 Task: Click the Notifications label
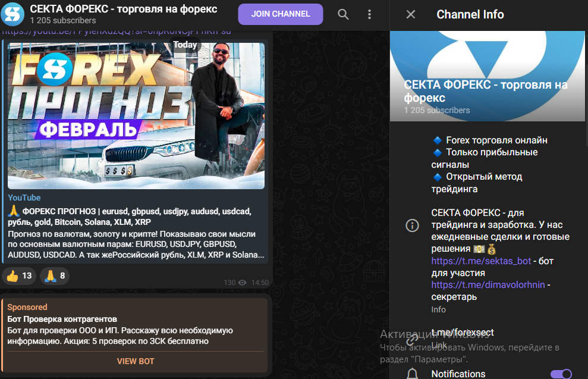coord(458,374)
